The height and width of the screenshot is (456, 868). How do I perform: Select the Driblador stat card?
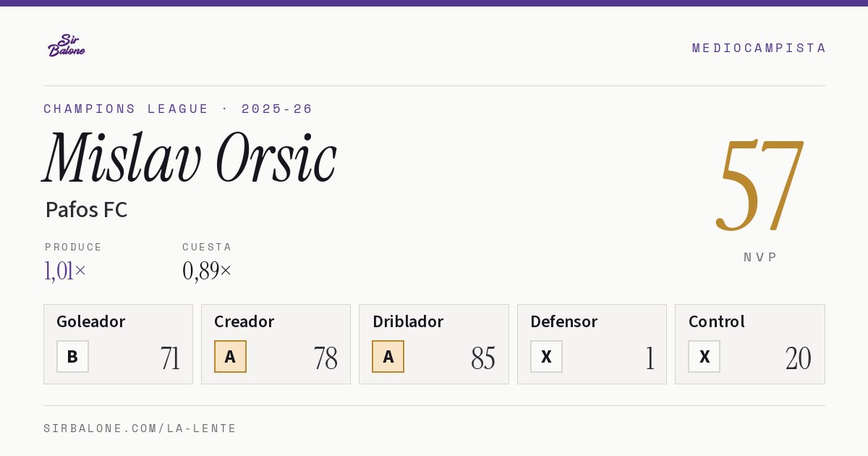(434, 344)
